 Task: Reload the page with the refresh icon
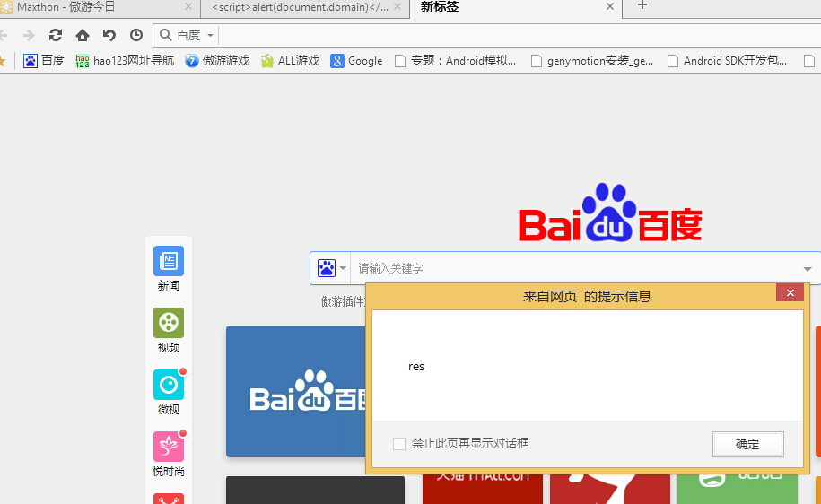(x=56, y=35)
